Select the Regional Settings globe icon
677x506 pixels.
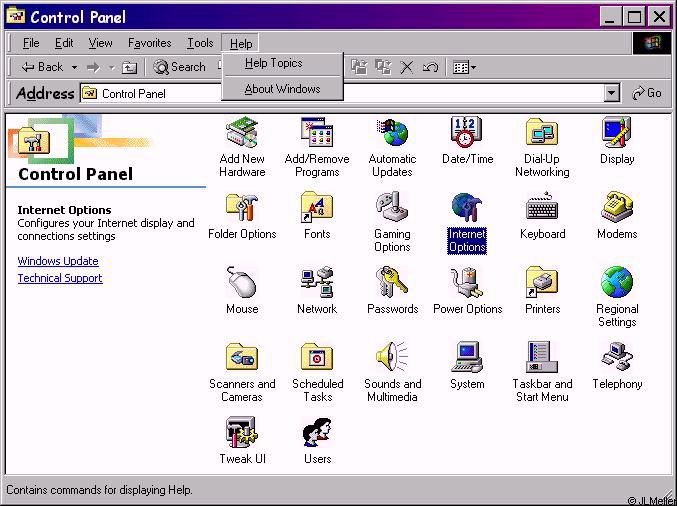click(617, 283)
